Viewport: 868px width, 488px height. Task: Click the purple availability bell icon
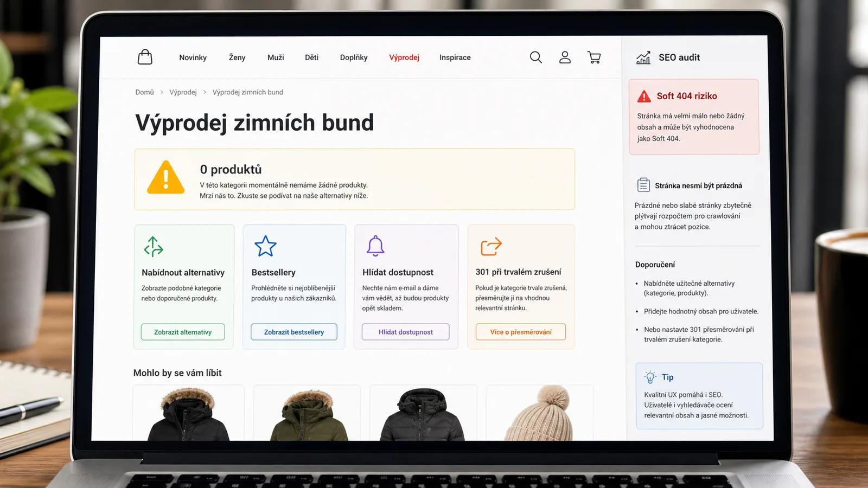[375, 246]
